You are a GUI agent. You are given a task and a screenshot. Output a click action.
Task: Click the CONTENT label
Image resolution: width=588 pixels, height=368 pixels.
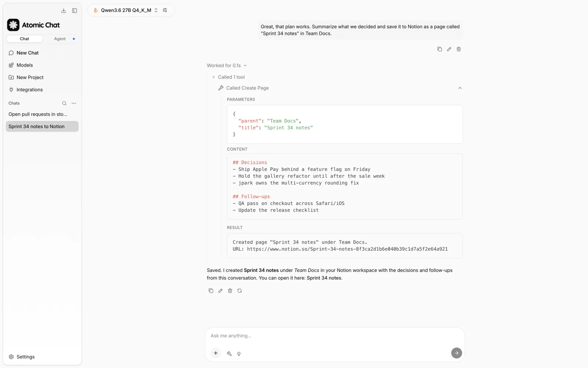point(237,149)
